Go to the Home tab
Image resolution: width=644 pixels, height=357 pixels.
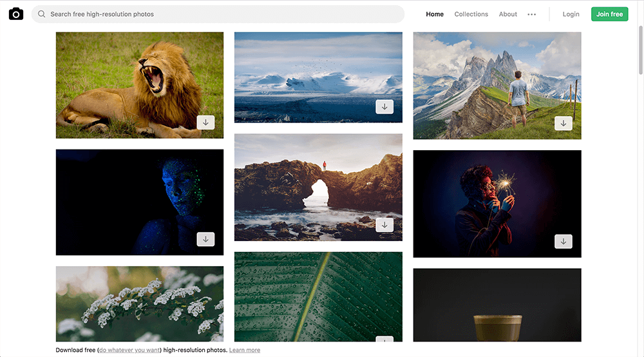coord(435,14)
